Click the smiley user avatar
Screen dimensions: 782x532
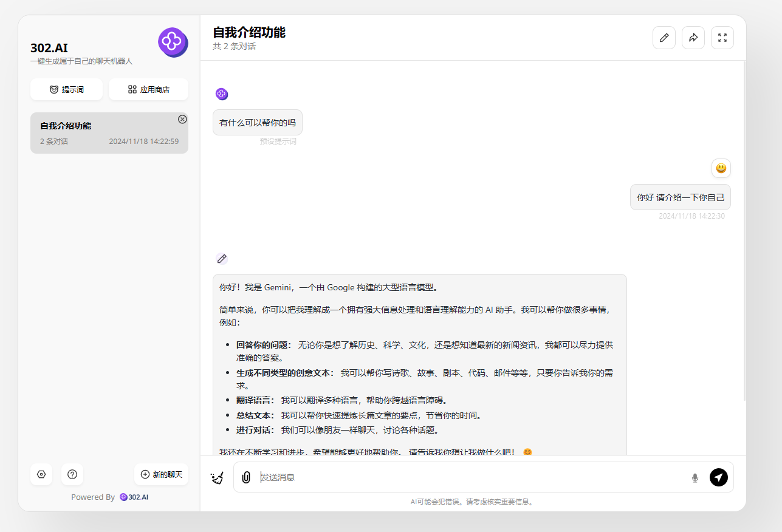[721, 168]
